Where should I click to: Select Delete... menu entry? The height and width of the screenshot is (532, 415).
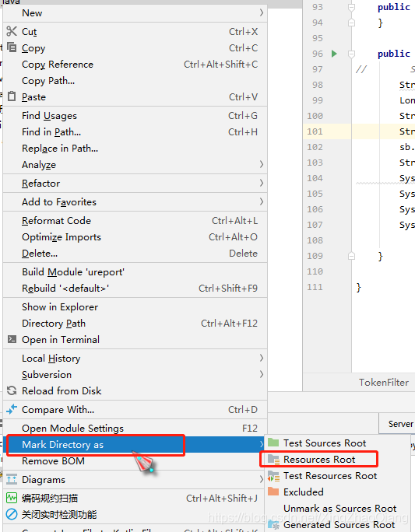pos(135,253)
